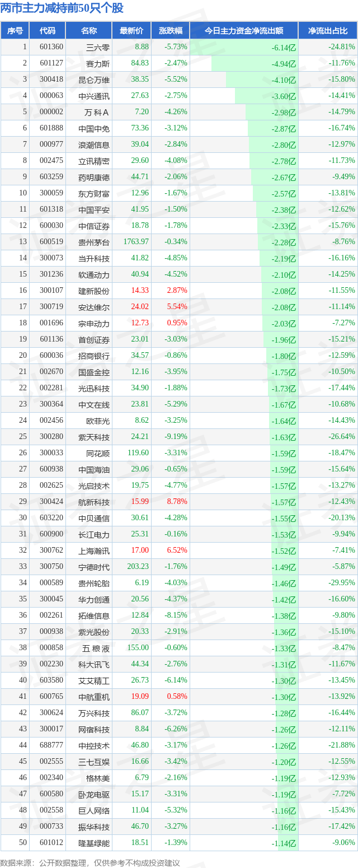The image size is (358, 868).
Task: Select stock name 中国平安
Action: pos(94,209)
